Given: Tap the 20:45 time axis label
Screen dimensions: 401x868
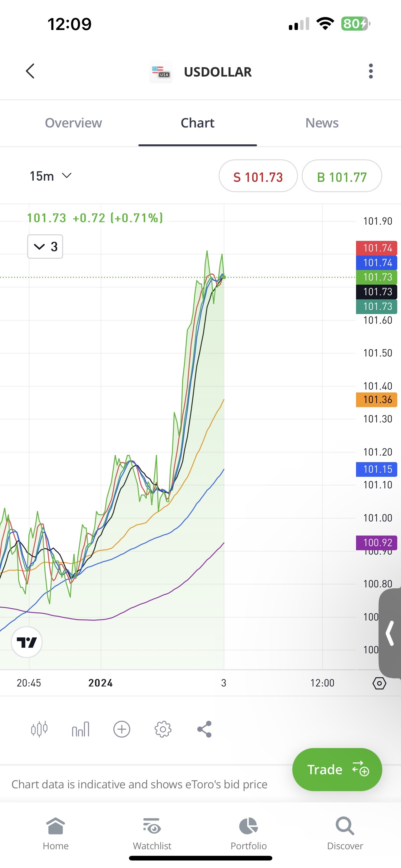Looking at the screenshot, I should tap(29, 683).
